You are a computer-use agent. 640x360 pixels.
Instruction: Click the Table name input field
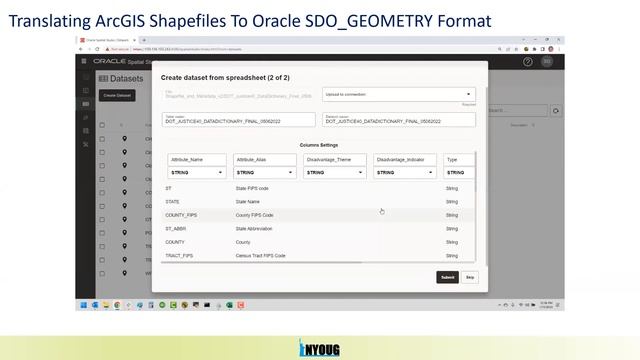tap(238, 120)
